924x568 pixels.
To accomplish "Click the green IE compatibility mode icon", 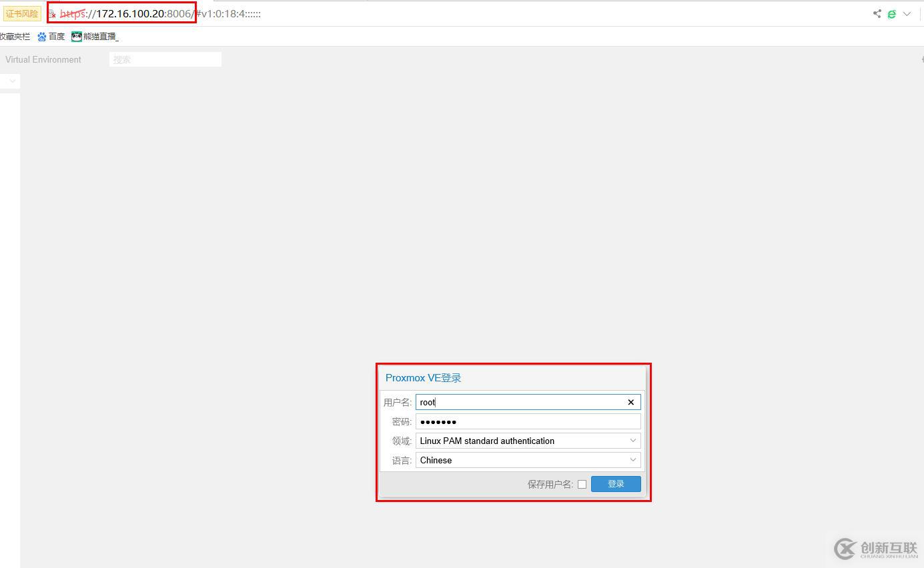I will pos(891,13).
